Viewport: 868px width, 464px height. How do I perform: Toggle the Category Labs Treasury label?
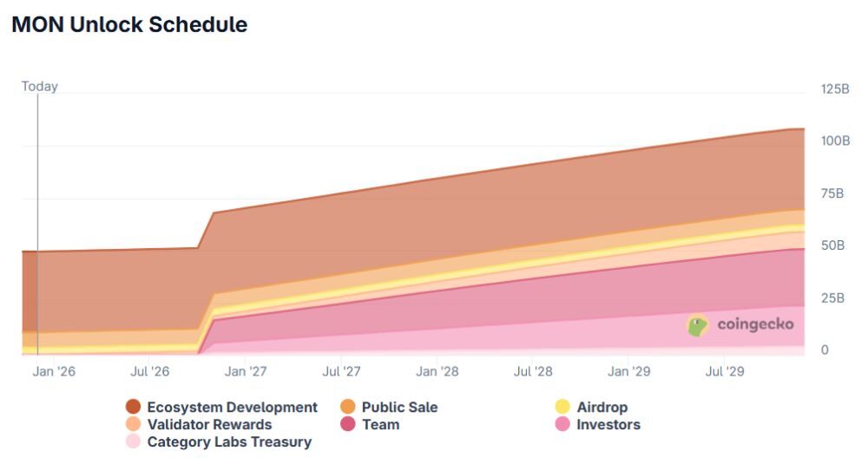[x=229, y=442]
